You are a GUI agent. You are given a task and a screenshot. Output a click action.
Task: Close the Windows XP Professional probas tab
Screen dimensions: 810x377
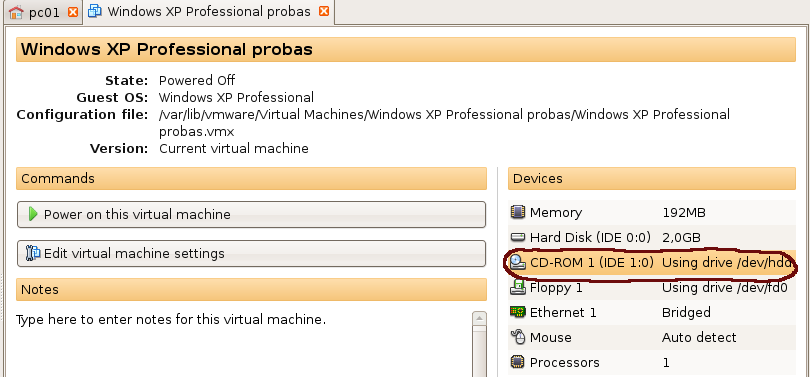click(324, 12)
